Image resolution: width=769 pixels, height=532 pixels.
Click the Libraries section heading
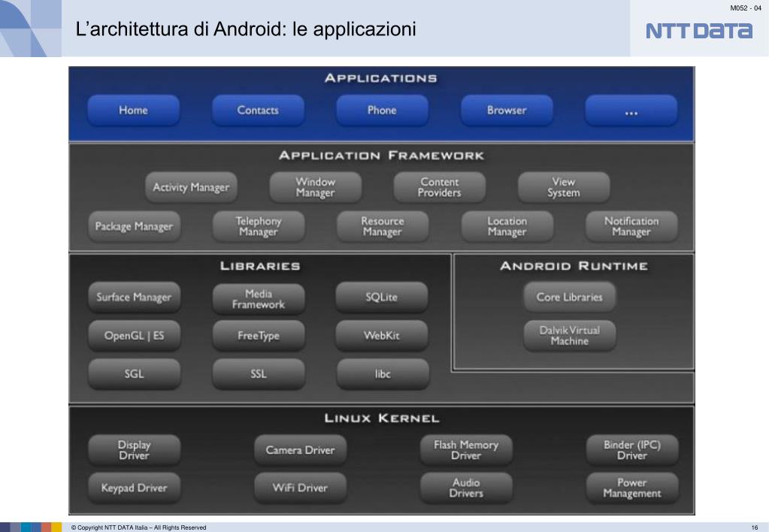pos(260,266)
